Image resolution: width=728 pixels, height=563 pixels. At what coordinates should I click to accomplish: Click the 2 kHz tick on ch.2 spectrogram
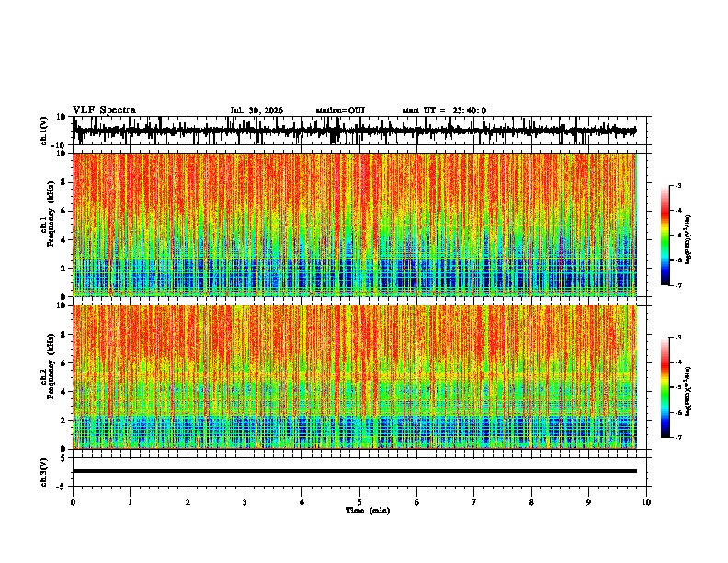63,420
